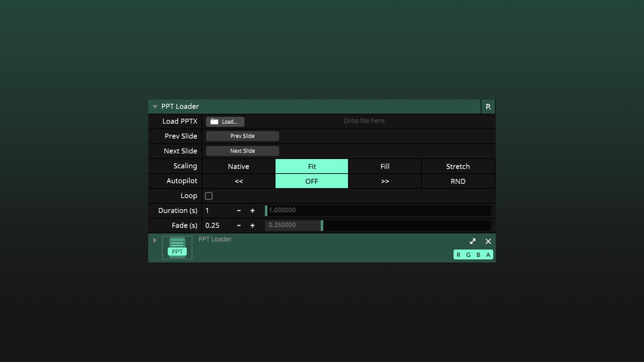Collapse the PPT Loader parameters panel

[x=155, y=107]
